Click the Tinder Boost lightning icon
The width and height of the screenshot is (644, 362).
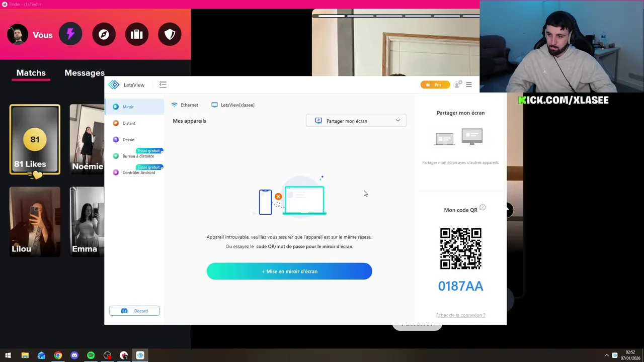(70, 34)
